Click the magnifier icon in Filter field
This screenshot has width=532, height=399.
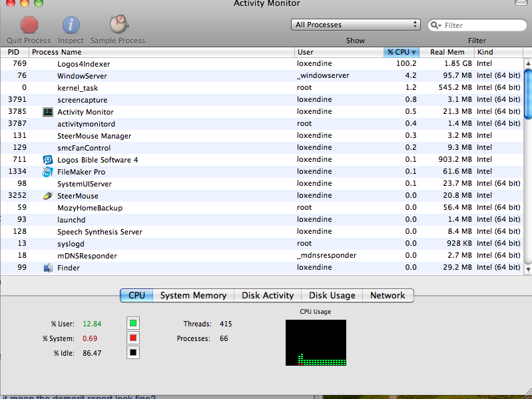pyautogui.click(x=435, y=25)
